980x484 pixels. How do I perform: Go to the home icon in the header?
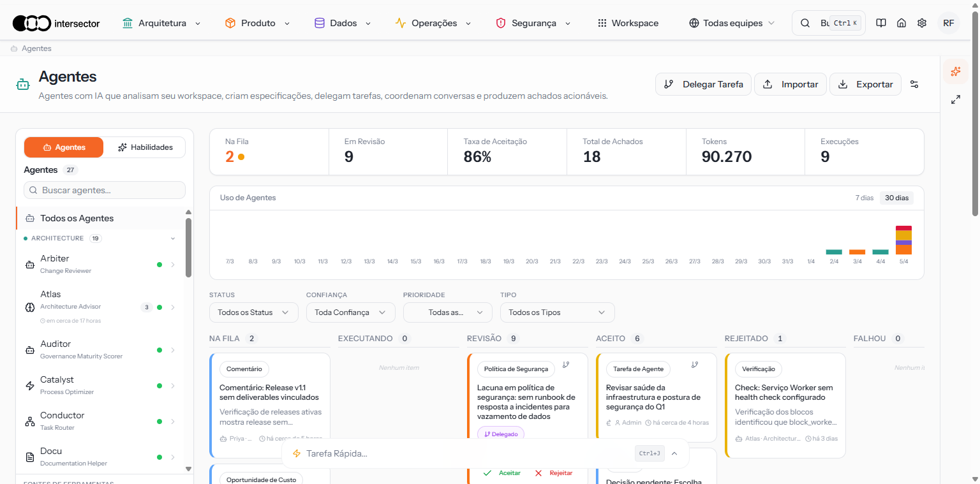[902, 23]
